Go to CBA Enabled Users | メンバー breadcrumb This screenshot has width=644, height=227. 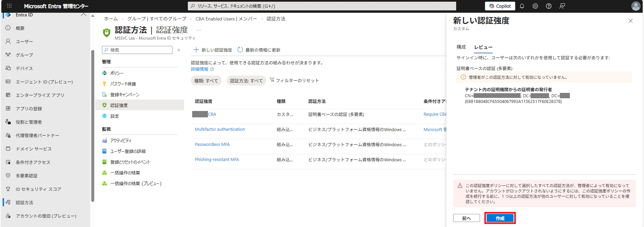[226, 19]
